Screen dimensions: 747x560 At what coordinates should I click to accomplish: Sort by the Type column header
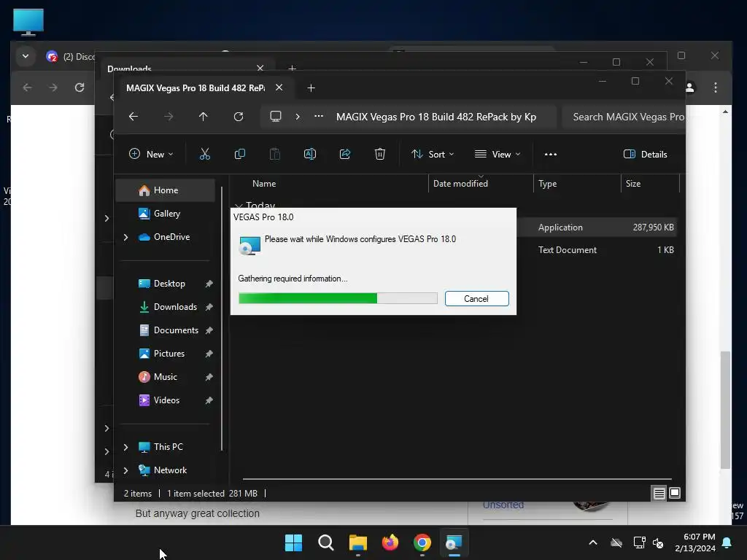577,183
